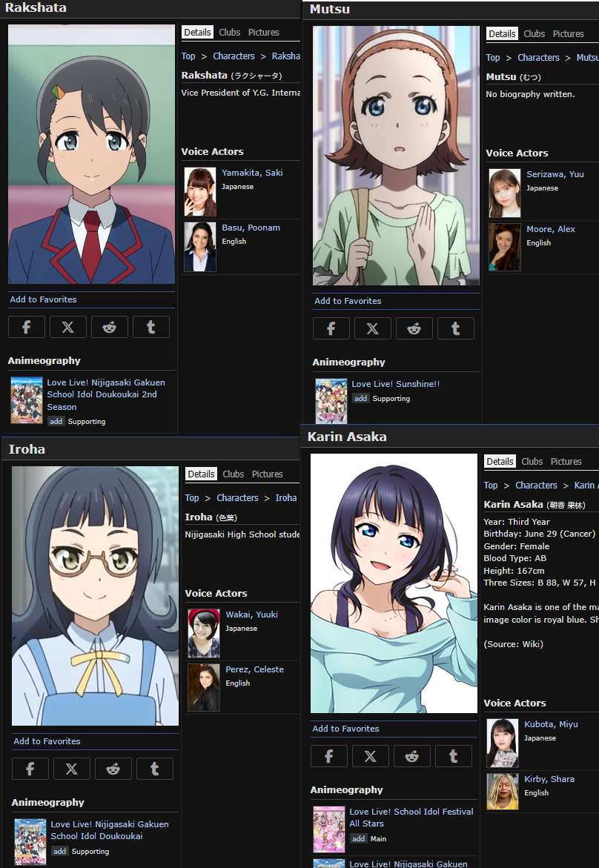Image resolution: width=599 pixels, height=868 pixels.
Task: Open the Pictures tab for Mutsu
Action: 568,34
